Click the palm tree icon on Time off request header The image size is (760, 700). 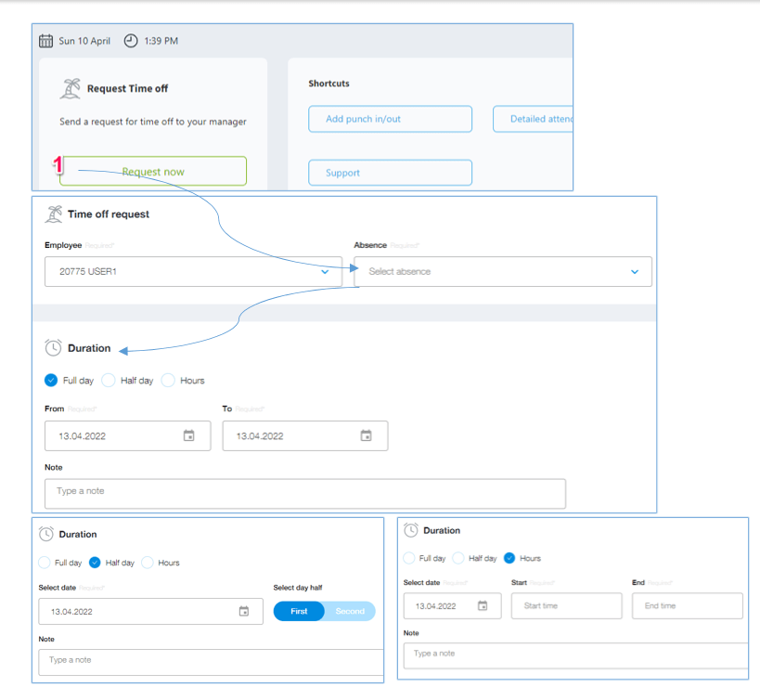click(54, 214)
